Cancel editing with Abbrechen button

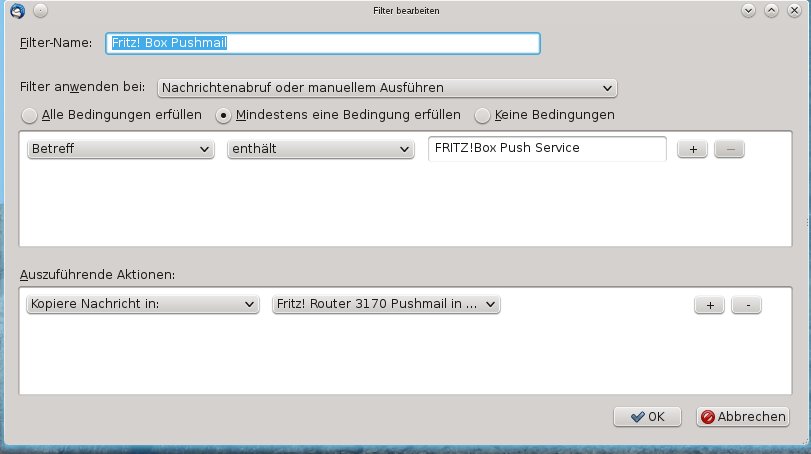click(743, 417)
